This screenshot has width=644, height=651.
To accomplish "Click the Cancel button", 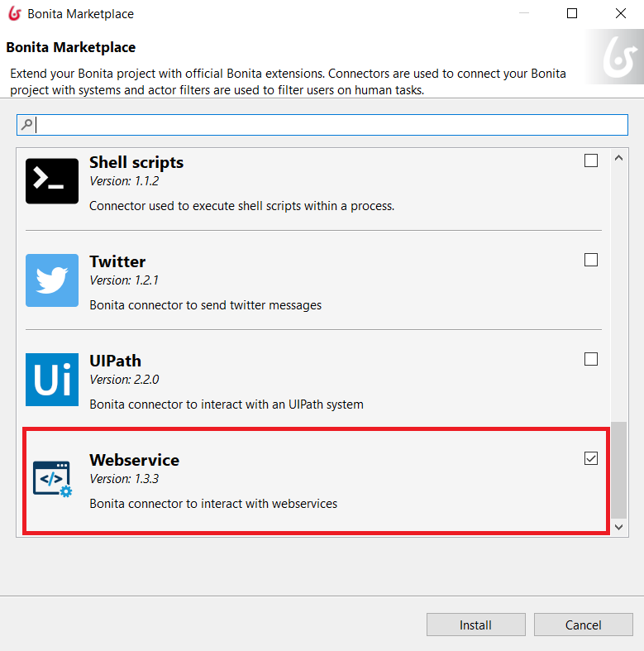I will point(584,625).
